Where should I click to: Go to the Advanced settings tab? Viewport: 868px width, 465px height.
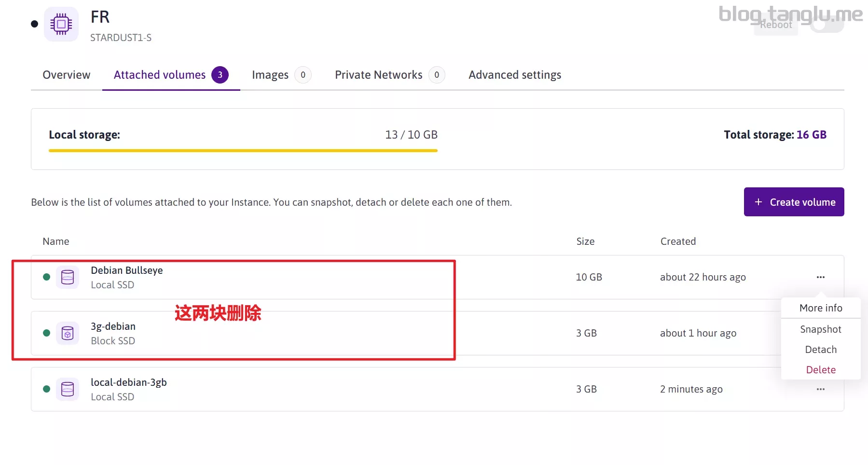pos(514,75)
